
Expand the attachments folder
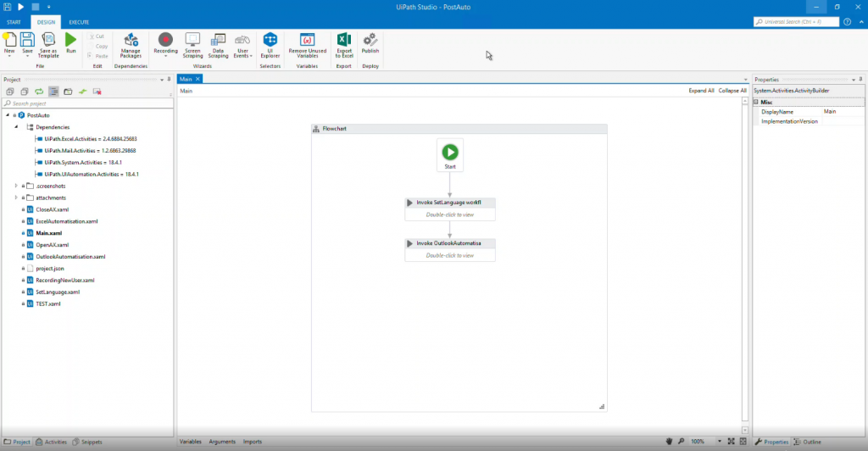(16, 198)
